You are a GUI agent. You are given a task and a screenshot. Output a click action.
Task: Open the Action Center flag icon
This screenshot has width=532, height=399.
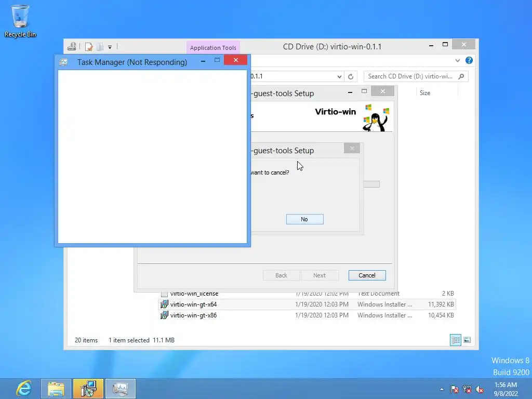[x=454, y=389]
